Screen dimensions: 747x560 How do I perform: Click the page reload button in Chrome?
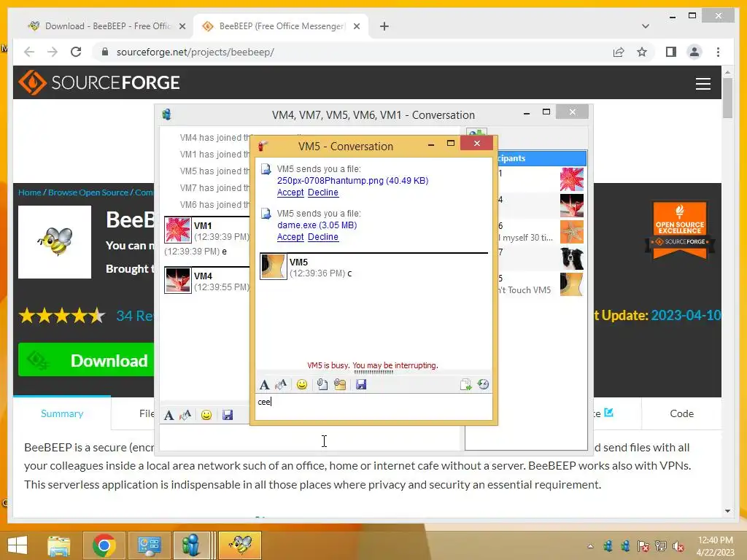coord(76,52)
